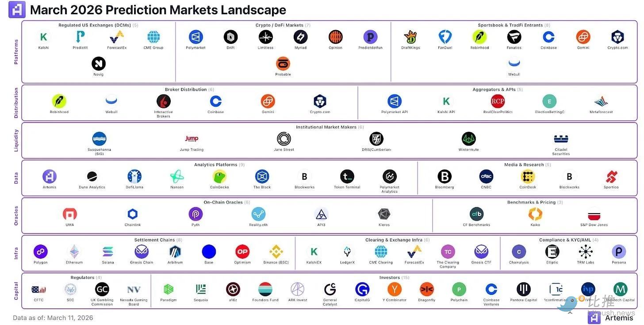Click the "Data as of: March 11, 2026" text

pyautogui.click(x=53, y=317)
